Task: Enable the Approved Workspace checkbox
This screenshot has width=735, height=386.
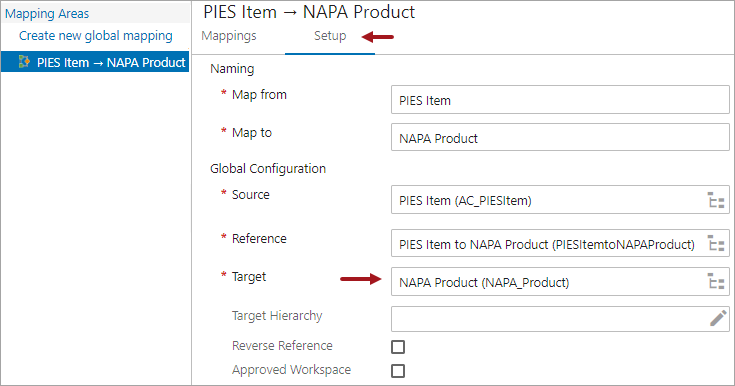Action: point(398,371)
